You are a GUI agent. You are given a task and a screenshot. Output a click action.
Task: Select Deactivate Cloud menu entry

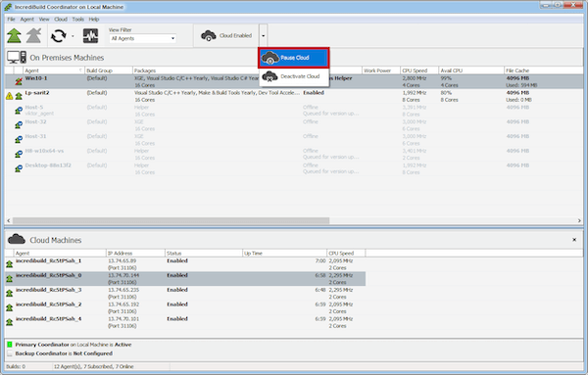click(x=294, y=76)
